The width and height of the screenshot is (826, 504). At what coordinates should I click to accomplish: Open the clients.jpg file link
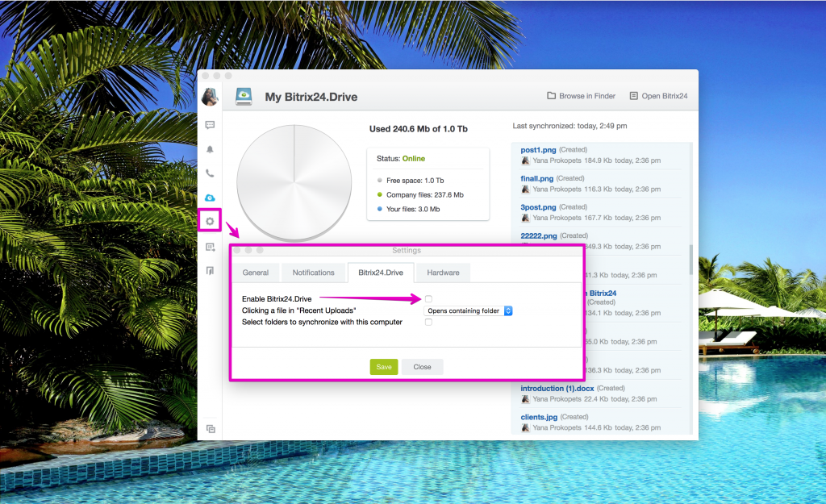click(539, 417)
